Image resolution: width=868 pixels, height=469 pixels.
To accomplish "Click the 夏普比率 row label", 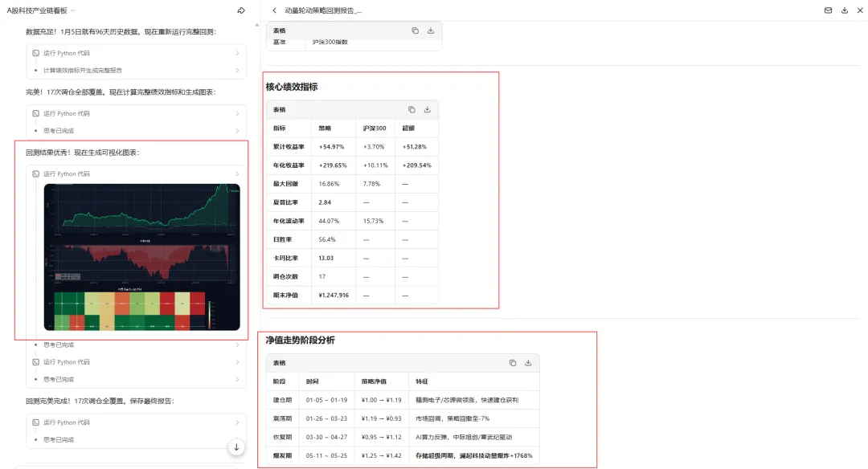I will click(285, 202).
